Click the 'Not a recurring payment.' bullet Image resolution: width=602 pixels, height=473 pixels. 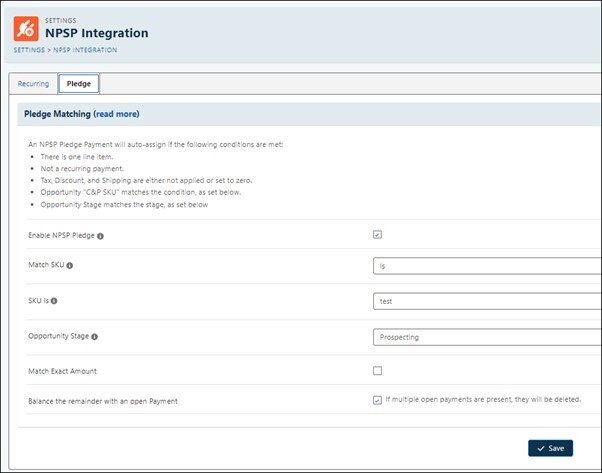82,169
